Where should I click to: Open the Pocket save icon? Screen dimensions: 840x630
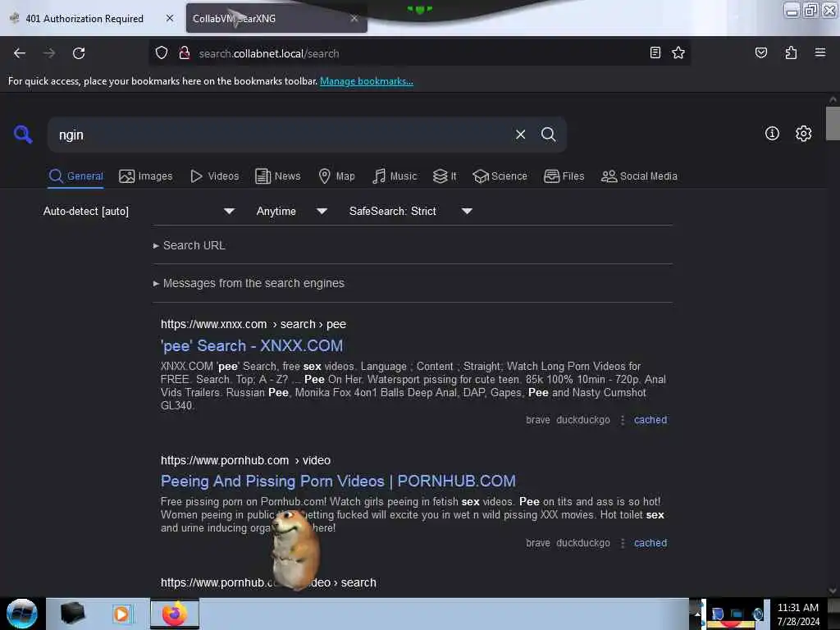[x=760, y=52]
